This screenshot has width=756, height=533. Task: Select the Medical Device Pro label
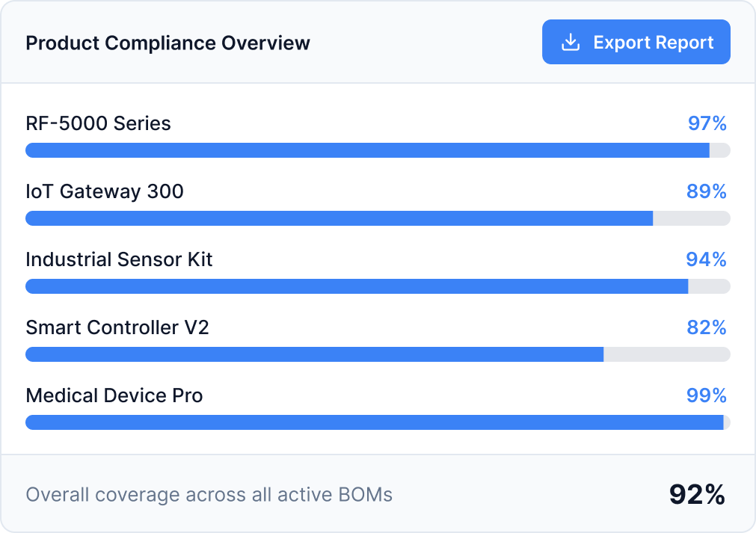point(114,395)
